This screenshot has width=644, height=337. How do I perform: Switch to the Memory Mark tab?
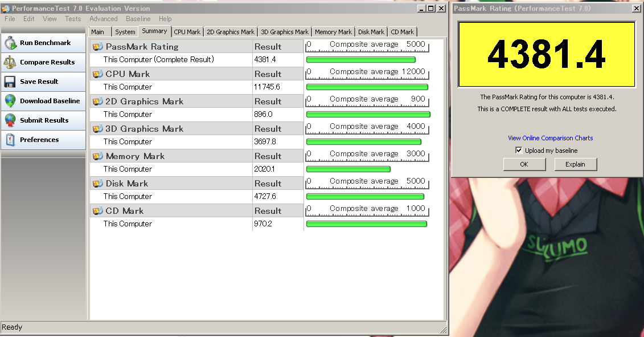point(333,32)
